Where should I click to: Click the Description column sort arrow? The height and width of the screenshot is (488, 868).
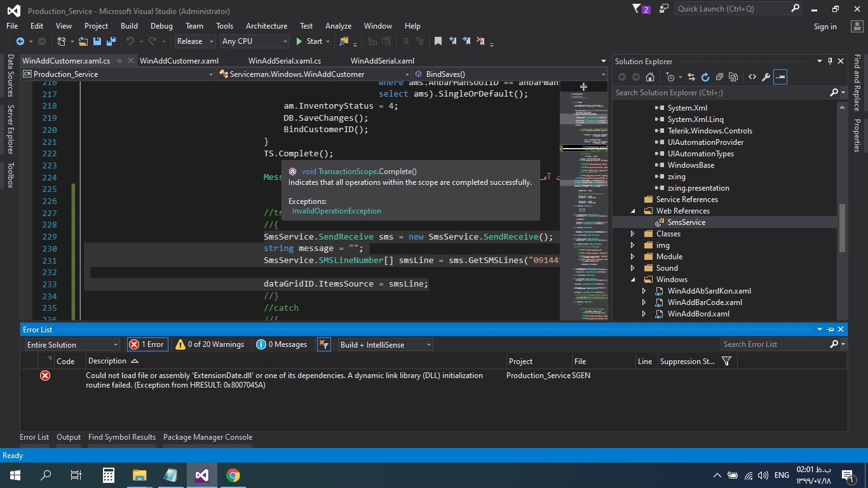tap(134, 361)
